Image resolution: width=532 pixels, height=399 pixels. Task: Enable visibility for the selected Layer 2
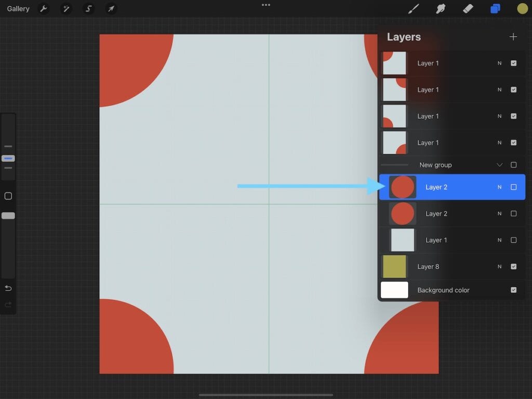514,187
